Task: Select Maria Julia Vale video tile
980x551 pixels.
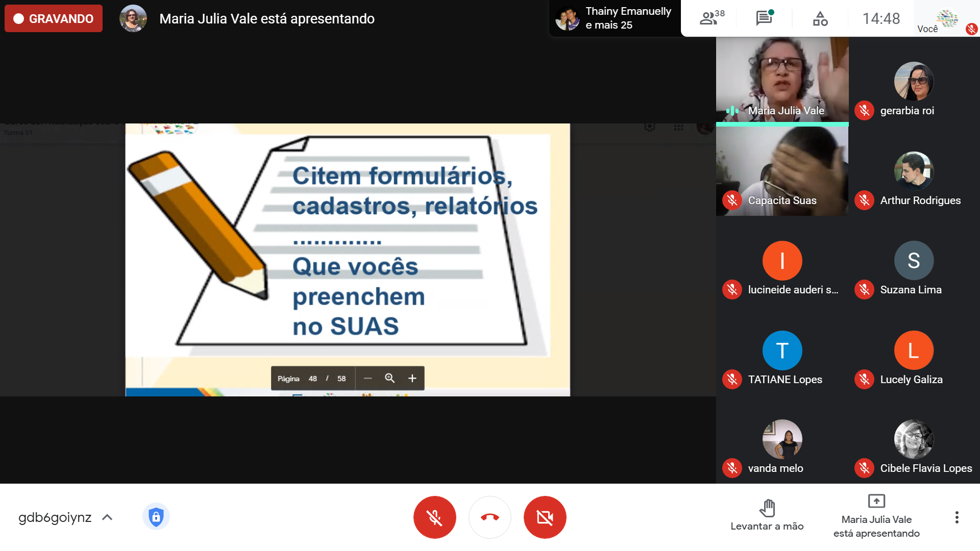Action: point(782,79)
